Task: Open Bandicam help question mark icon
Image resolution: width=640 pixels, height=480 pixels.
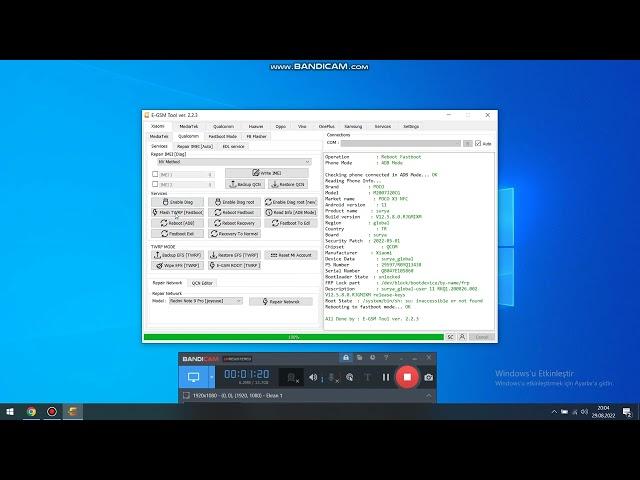Action: 386,358
